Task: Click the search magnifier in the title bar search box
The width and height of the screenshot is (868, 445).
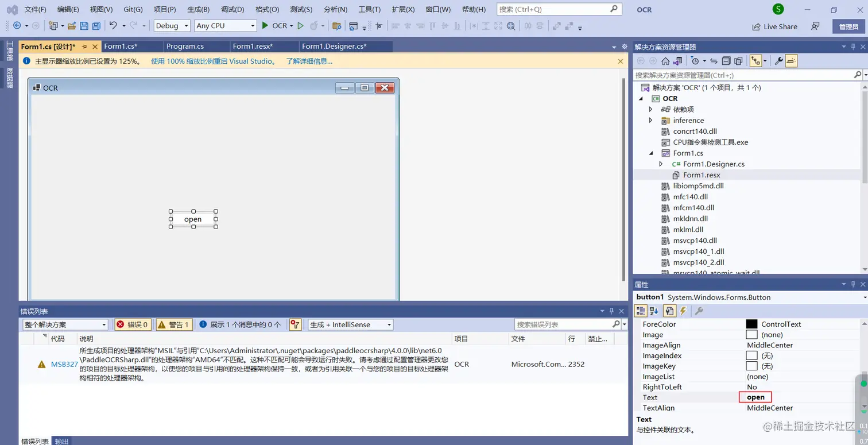Action: tap(614, 9)
